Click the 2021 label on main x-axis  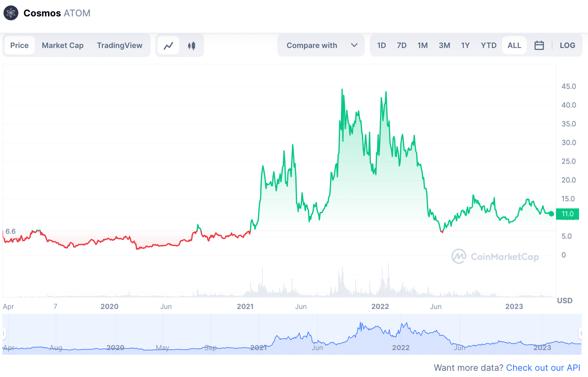click(245, 306)
